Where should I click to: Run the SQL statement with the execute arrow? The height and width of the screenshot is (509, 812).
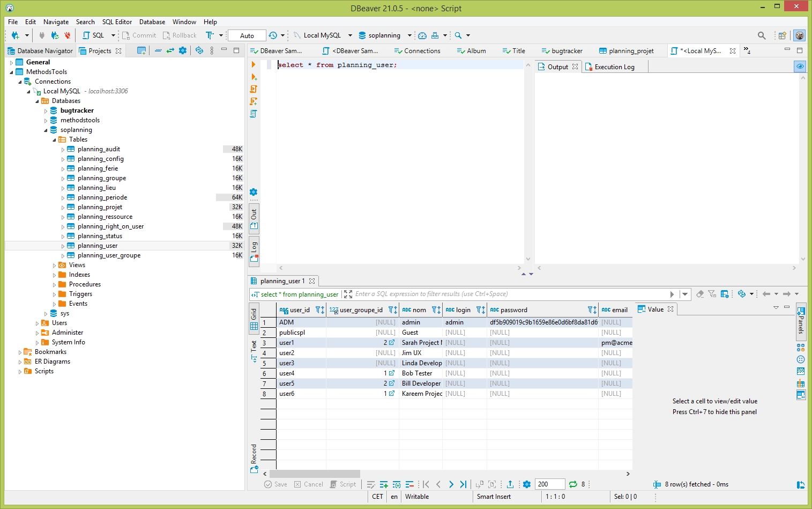click(254, 64)
